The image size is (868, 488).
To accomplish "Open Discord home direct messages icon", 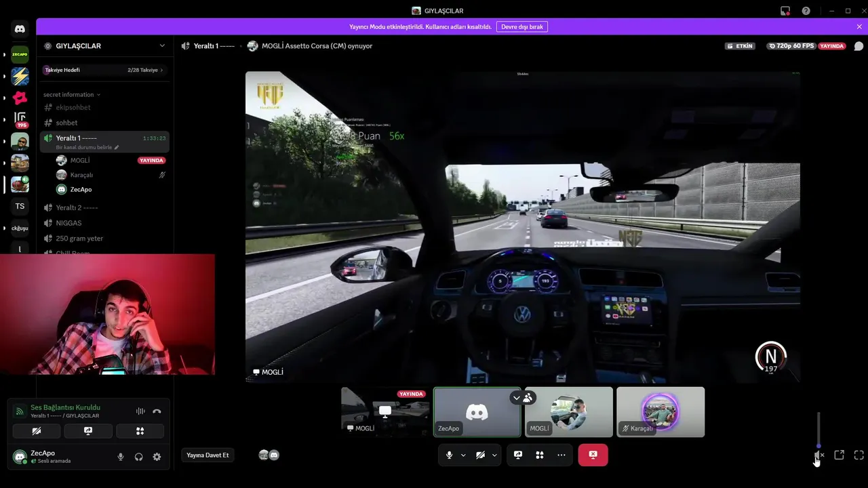I will click(x=20, y=29).
